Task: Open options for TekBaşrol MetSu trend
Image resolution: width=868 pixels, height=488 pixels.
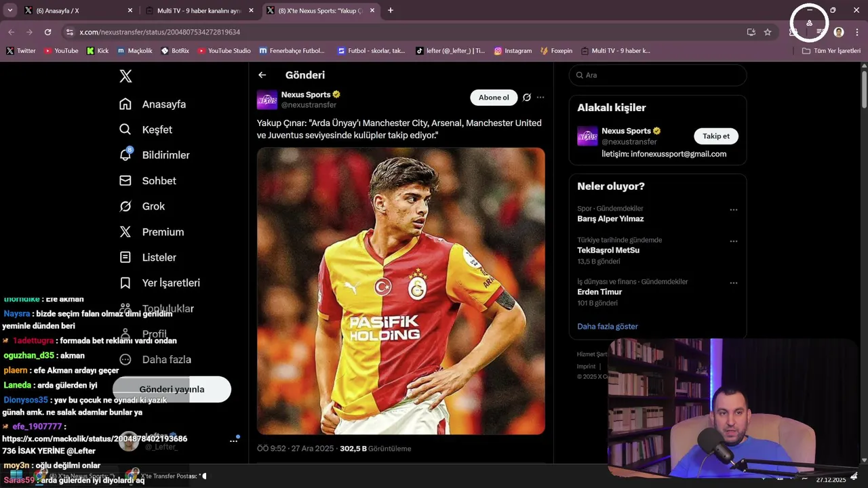Action: coord(734,241)
